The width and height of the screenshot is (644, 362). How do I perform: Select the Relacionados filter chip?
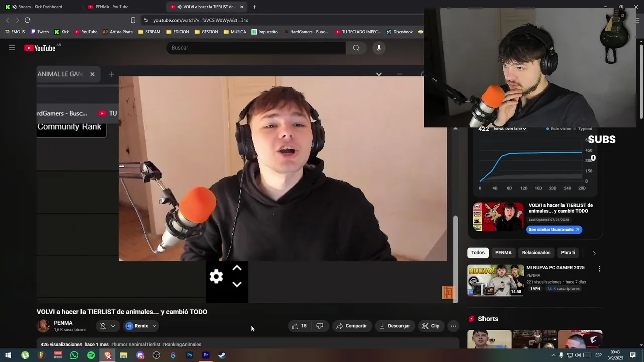click(536, 253)
